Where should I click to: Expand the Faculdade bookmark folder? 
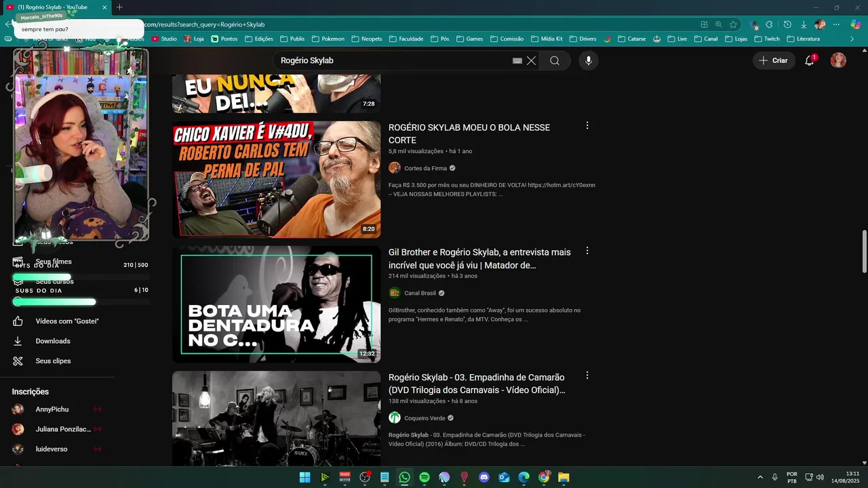tap(406, 39)
